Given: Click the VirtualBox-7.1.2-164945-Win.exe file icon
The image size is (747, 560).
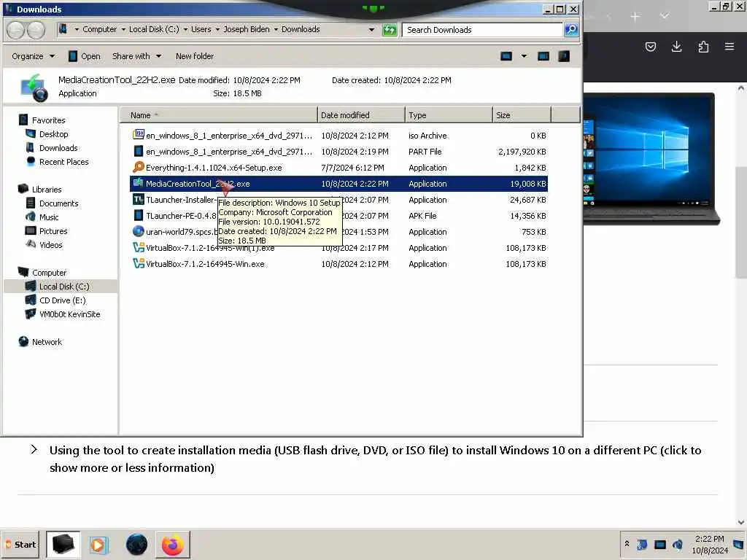Looking at the screenshot, I should pos(138,263).
